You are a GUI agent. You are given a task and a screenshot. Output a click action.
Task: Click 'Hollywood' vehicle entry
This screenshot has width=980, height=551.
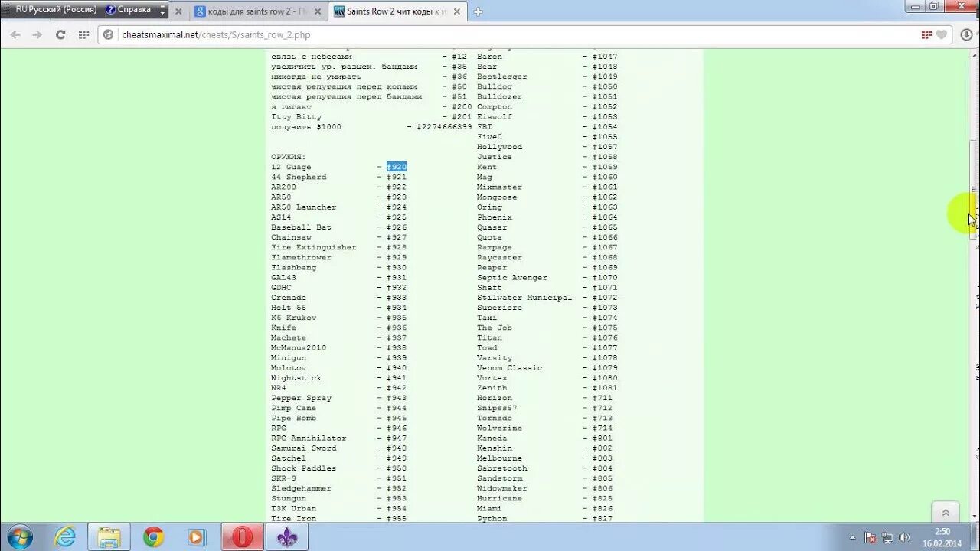[x=499, y=147]
